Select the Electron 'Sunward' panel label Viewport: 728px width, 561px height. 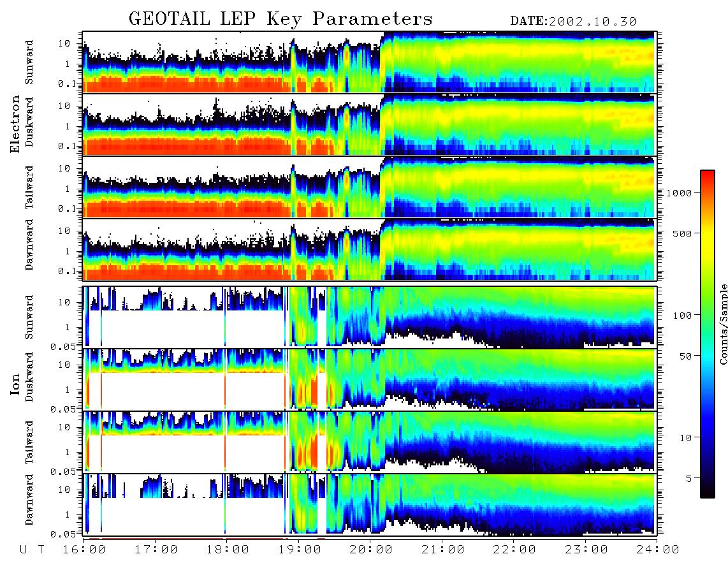pos(29,62)
